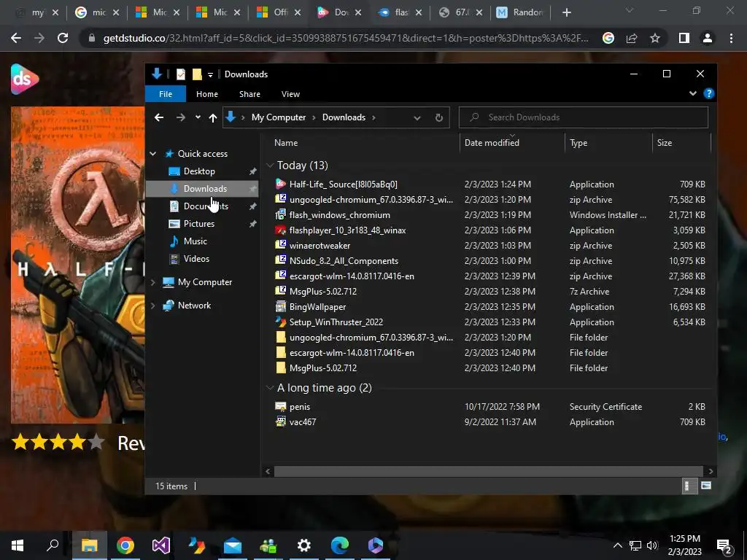Screen dimensions: 747x560
Task: Open the address bar history dropdown
Action: tap(417, 117)
